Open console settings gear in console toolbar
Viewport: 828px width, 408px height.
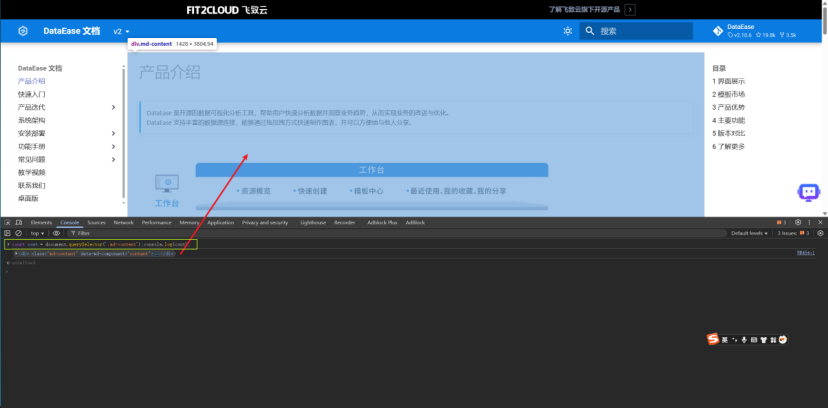coord(820,233)
